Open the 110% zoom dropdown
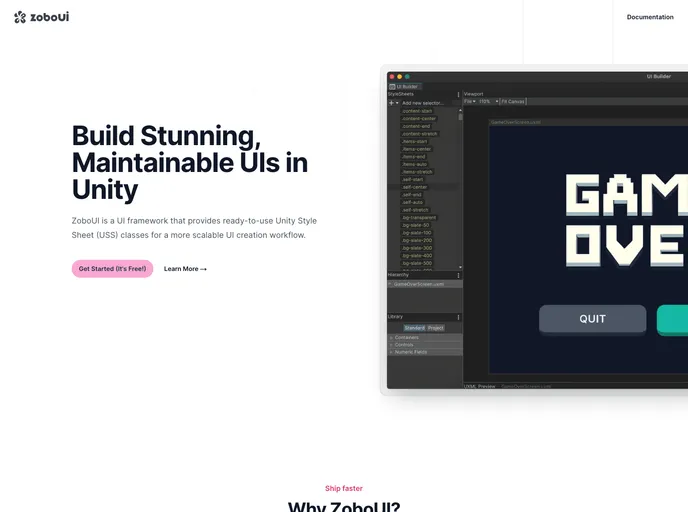 [x=486, y=101]
